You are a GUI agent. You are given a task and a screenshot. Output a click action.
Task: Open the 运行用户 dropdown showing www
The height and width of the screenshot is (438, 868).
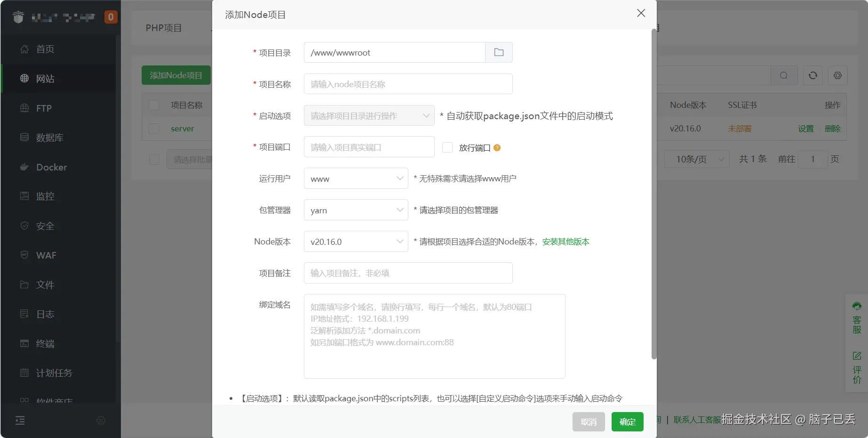[x=356, y=178]
